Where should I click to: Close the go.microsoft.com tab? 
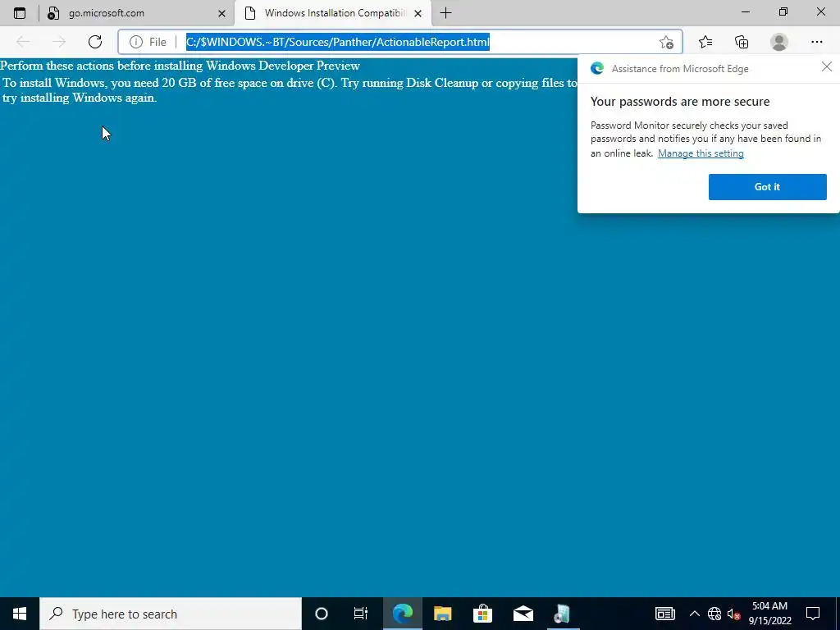coord(221,13)
